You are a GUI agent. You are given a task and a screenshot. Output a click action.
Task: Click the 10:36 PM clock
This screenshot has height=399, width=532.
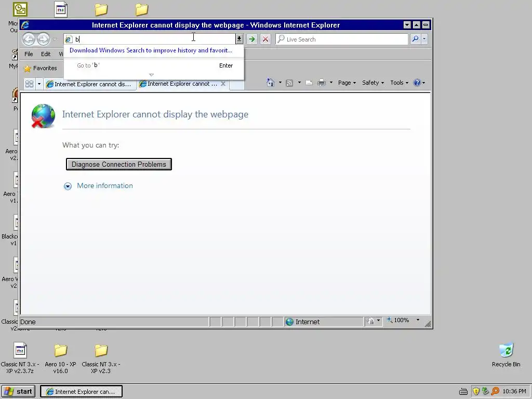pyautogui.click(x=514, y=391)
